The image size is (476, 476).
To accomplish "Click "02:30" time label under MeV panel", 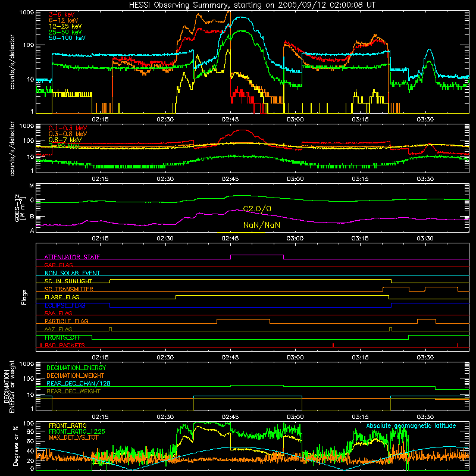I will point(165,179).
